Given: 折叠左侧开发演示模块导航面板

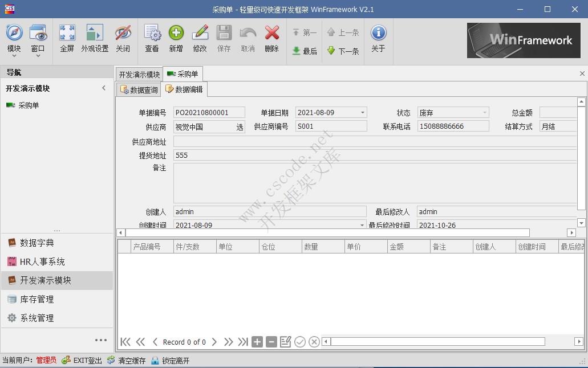Looking at the screenshot, I should point(104,88).
